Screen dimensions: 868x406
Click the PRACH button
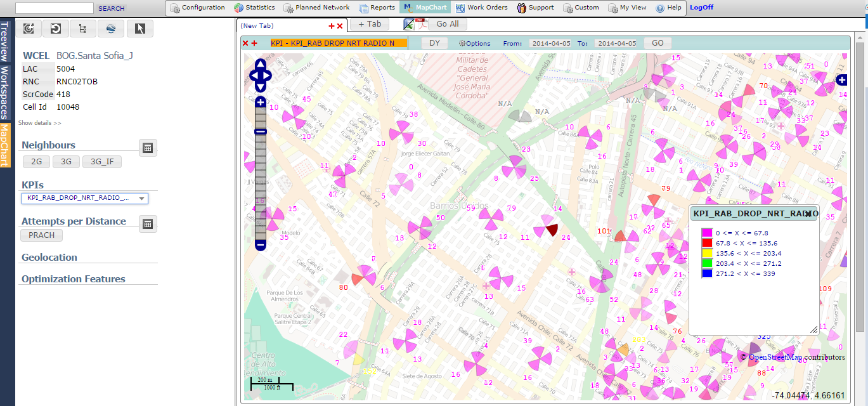pyautogui.click(x=42, y=235)
